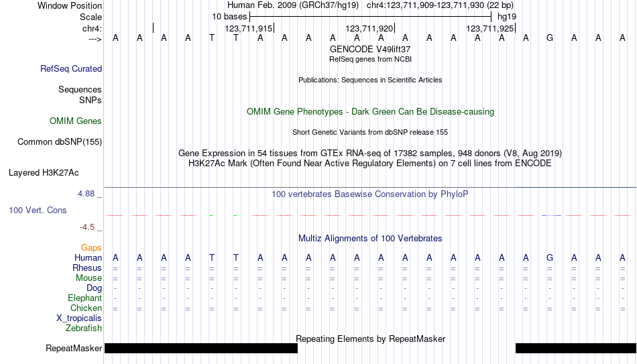Click the hg19 label beside the scale bar
Screen dimensions: 637x364
(x=507, y=17)
